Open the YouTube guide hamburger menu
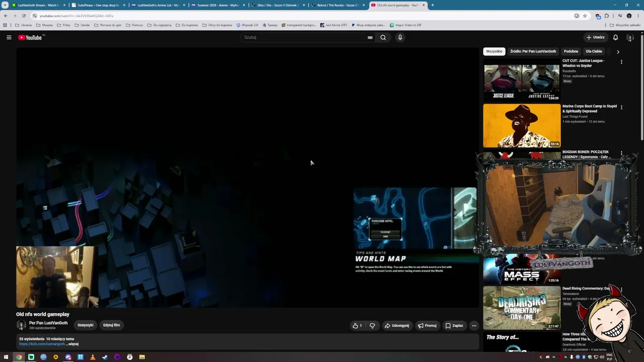 9,37
